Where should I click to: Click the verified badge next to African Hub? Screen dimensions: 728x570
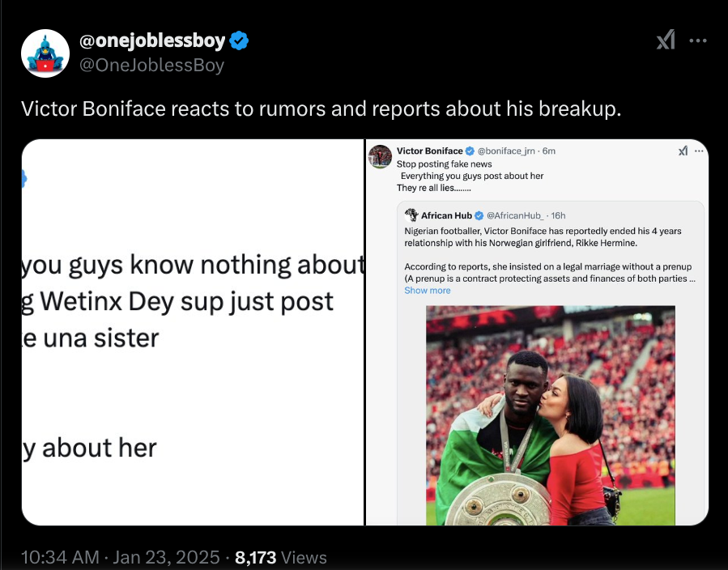pyautogui.click(x=479, y=215)
